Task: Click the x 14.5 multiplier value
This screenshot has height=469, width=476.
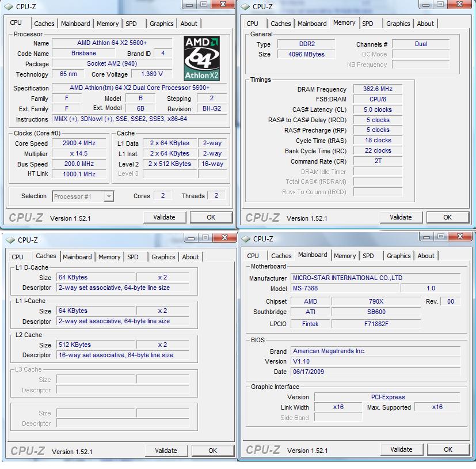Action: pos(79,153)
